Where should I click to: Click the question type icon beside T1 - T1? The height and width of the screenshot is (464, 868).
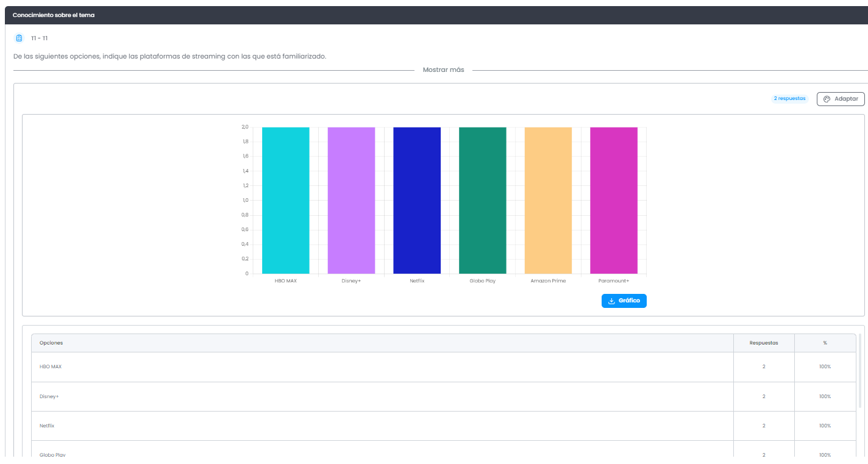[19, 38]
